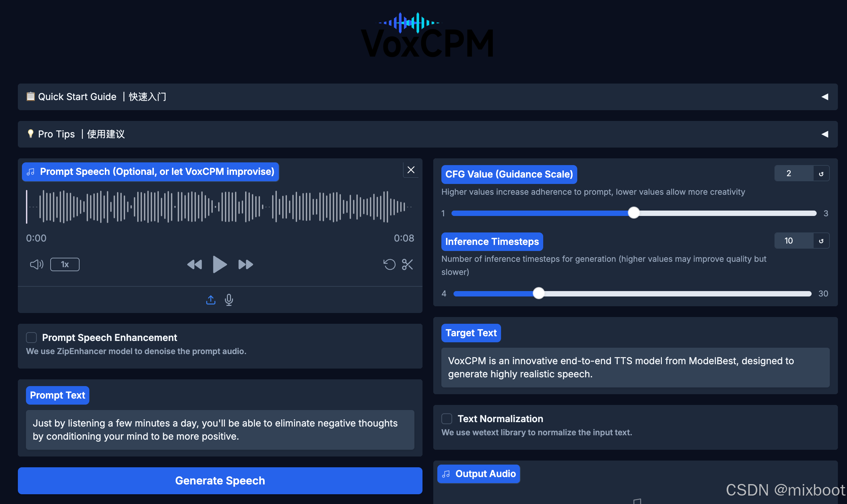The image size is (847, 504).
Task: Rewind the prompt audio
Action: click(195, 264)
